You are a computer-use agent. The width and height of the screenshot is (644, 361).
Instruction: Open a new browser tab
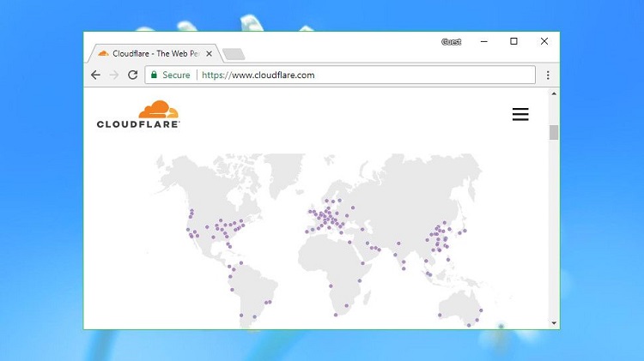pos(234,54)
